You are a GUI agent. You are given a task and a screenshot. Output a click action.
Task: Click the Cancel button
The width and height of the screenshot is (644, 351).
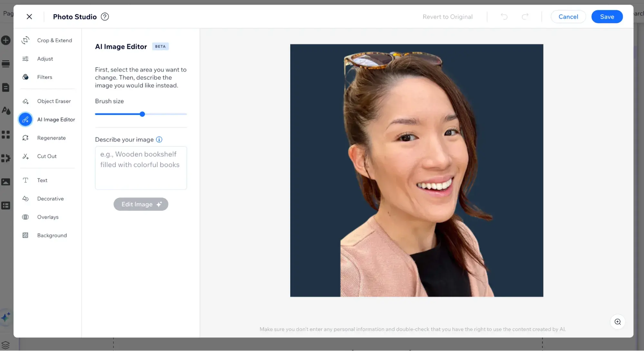pyautogui.click(x=568, y=17)
